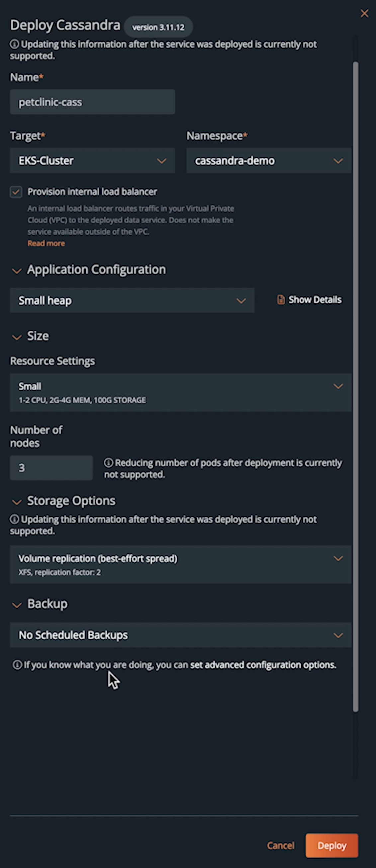Open the No Scheduled Backups dropdown

pyautogui.click(x=181, y=635)
